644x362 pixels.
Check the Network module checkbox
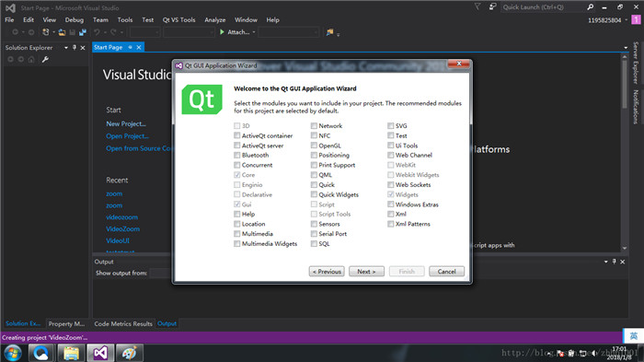click(x=314, y=125)
